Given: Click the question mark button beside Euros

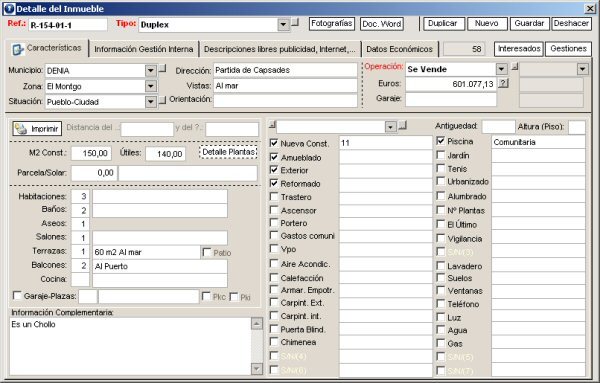Looking at the screenshot, I should (x=504, y=83).
